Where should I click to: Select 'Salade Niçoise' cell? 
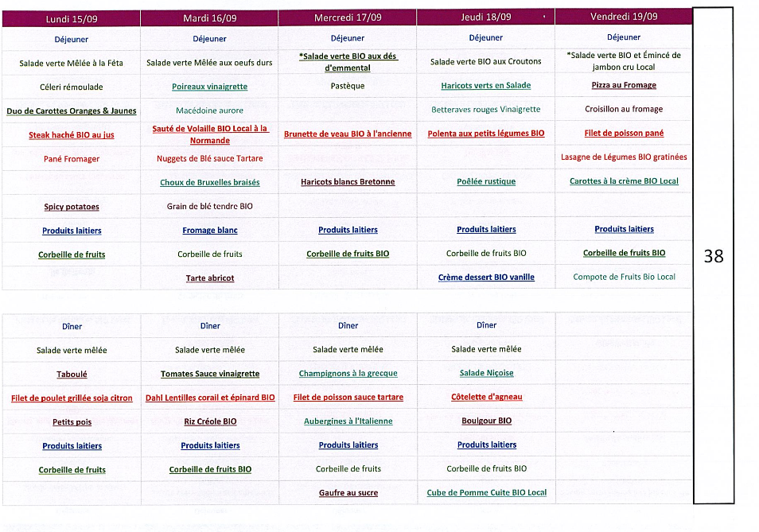pyautogui.click(x=486, y=373)
